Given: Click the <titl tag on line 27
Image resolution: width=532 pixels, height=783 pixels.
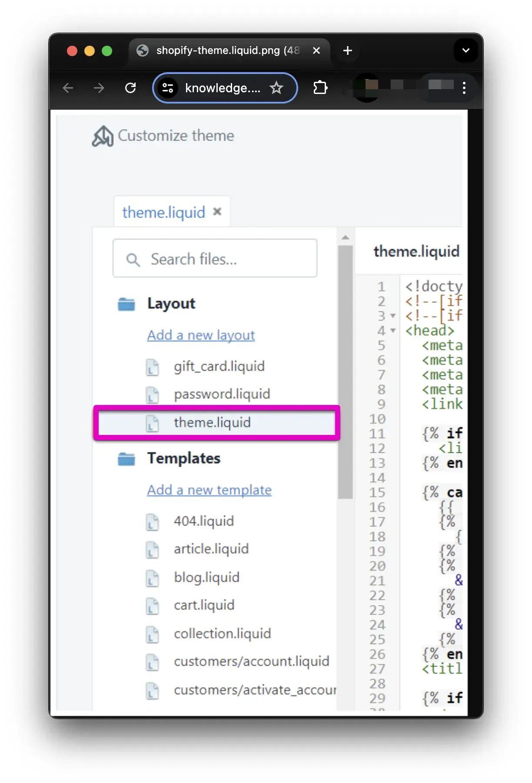Looking at the screenshot, I should 442,669.
